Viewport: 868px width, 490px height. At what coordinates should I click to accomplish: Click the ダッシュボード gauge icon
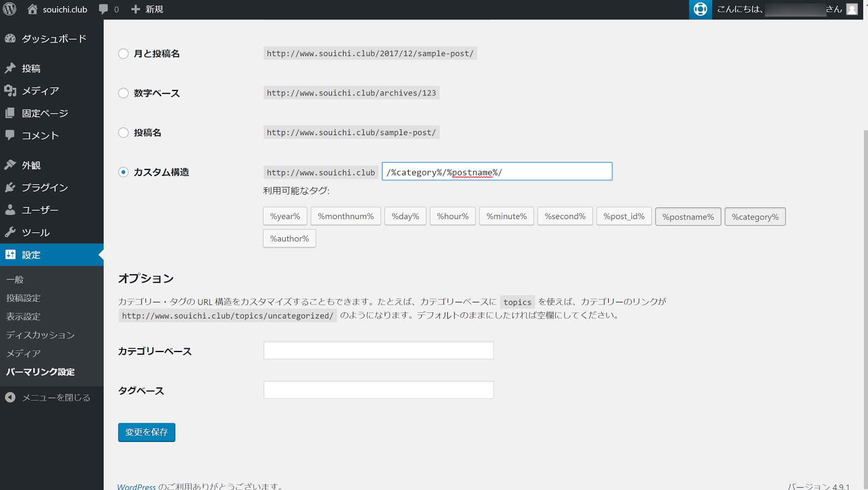click(10, 39)
